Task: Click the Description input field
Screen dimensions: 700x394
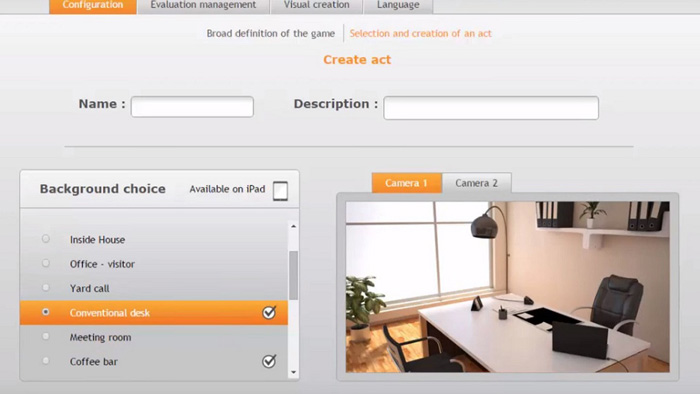Action: point(491,108)
